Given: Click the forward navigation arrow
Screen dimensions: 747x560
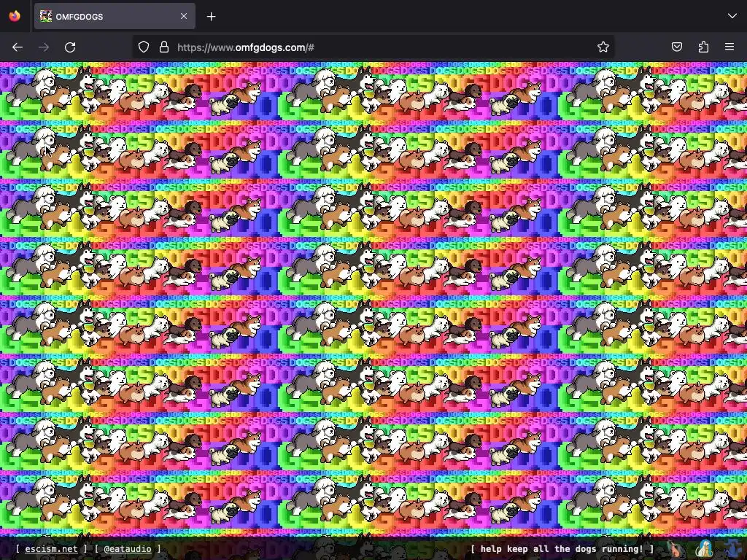Looking at the screenshot, I should tap(44, 47).
